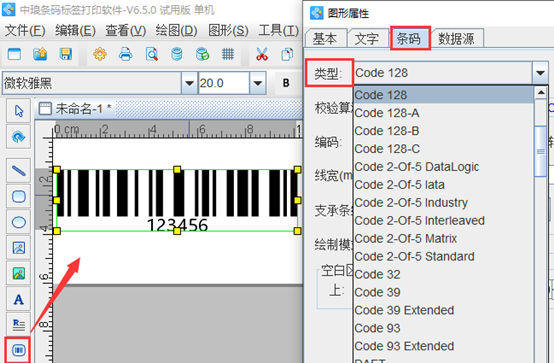554x363 pixels.
Task: Click the printer icon
Action: pyautogui.click(x=126, y=54)
